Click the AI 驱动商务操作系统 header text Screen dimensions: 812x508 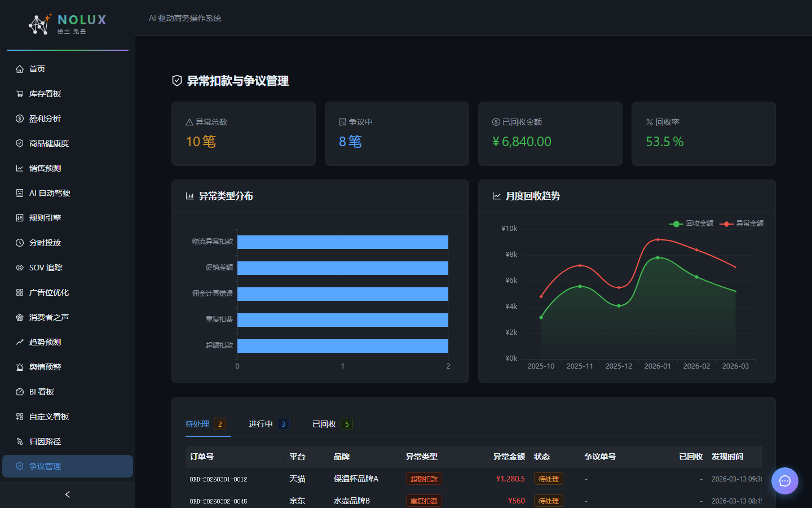[185, 18]
